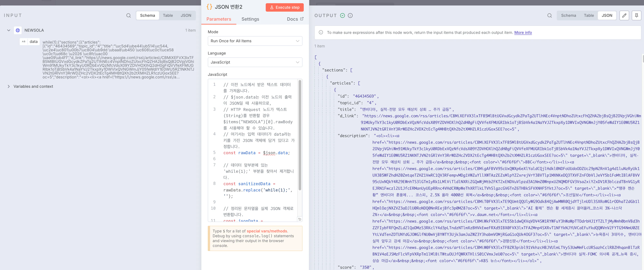Open the More info link
The image size is (644, 270).
point(523,33)
